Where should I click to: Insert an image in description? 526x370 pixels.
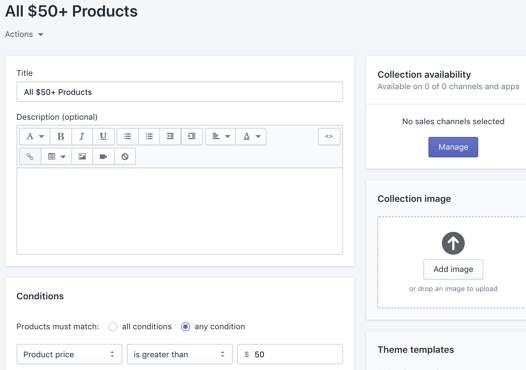[82, 157]
